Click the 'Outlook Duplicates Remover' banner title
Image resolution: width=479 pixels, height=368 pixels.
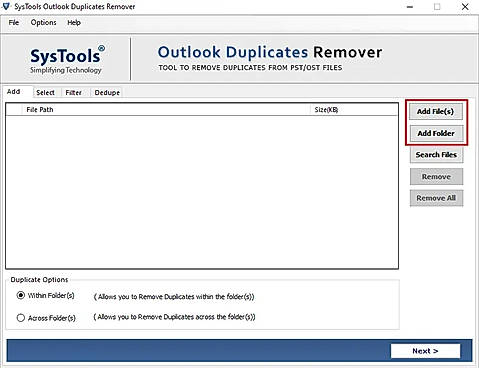tap(270, 52)
